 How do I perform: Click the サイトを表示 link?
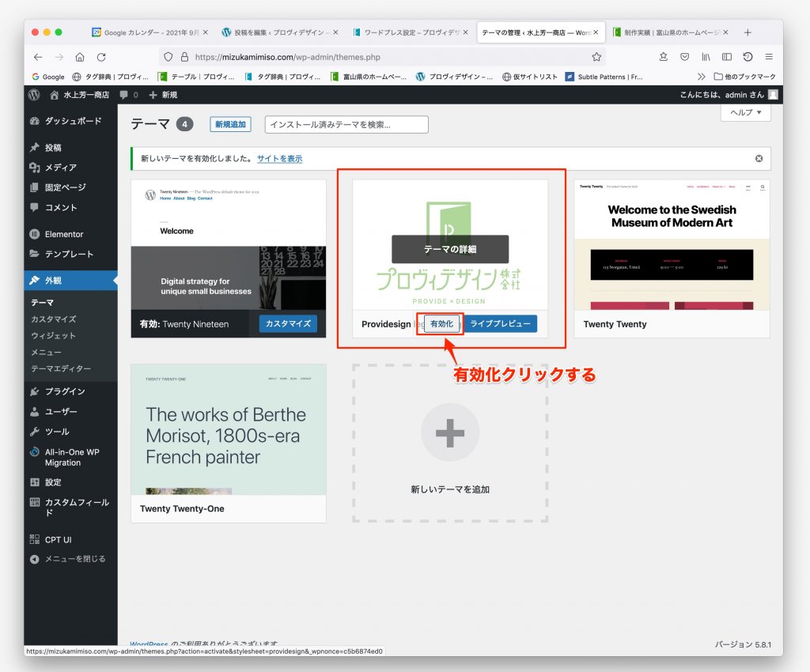pyautogui.click(x=279, y=159)
